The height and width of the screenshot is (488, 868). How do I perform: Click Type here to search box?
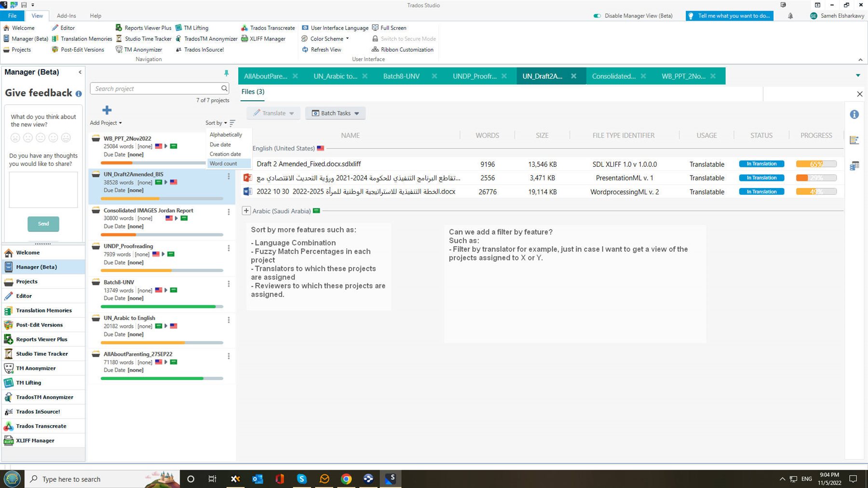pyautogui.click(x=101, y=479)
